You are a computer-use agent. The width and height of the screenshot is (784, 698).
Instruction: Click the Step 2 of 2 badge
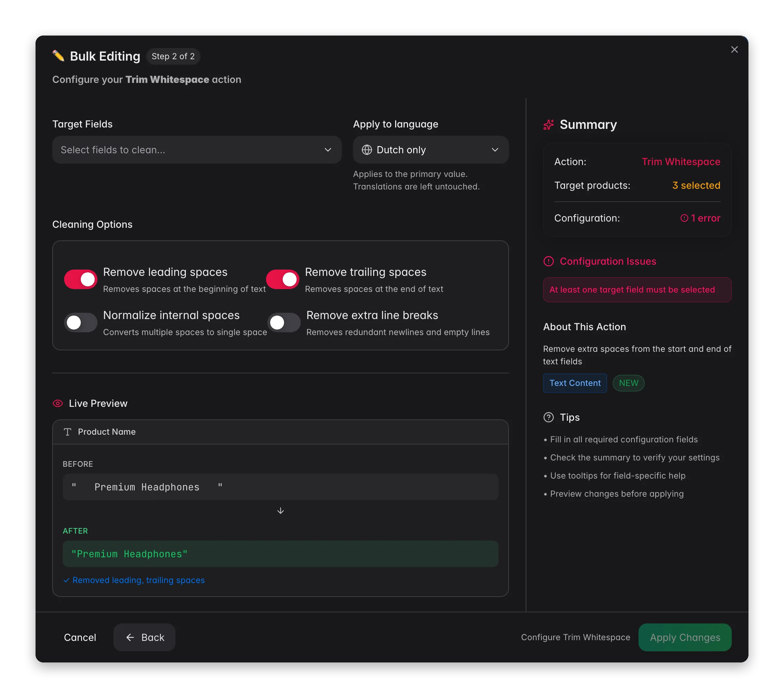[x=173, y=56]
